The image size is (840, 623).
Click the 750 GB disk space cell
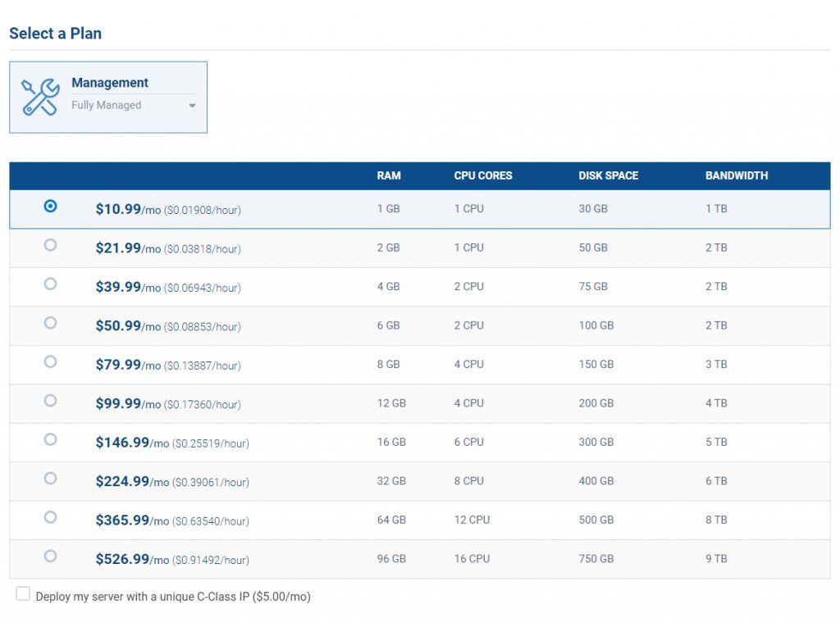point(596,559)
